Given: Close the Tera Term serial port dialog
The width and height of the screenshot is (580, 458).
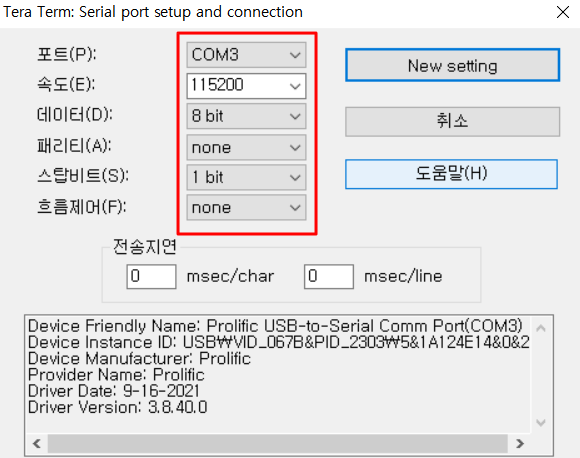Looking at the screenshot, I should click(563, 12).
